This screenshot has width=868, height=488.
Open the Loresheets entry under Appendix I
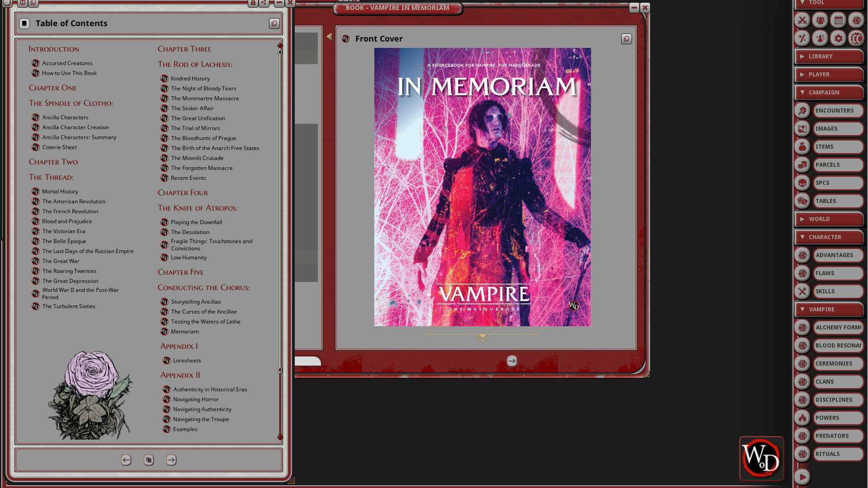click(187, 360)
